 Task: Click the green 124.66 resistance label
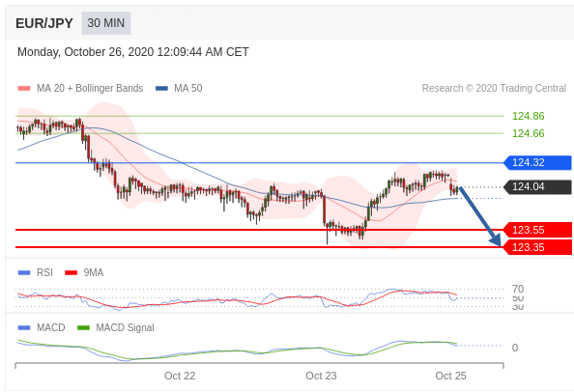tap(529, 133)
